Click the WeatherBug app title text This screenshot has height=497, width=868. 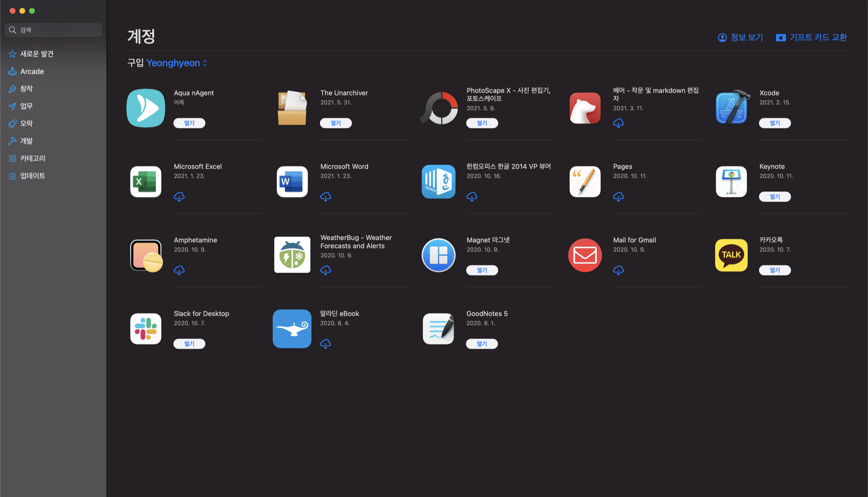[x=356, y=242]
